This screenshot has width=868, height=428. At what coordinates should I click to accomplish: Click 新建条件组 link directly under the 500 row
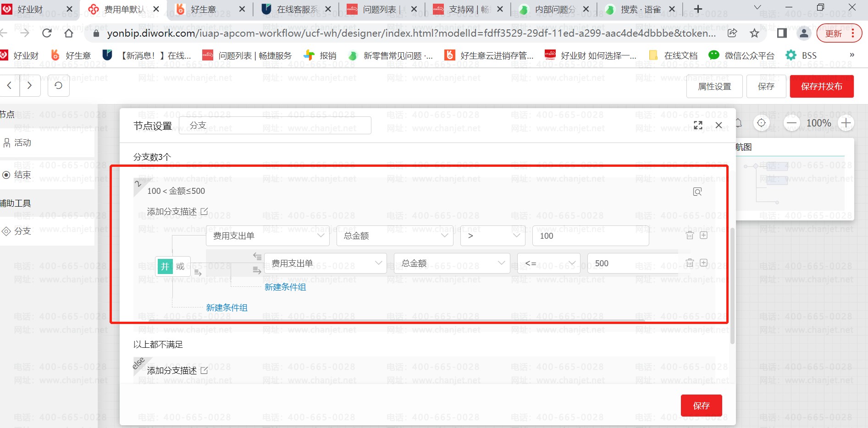pos(285,287)
